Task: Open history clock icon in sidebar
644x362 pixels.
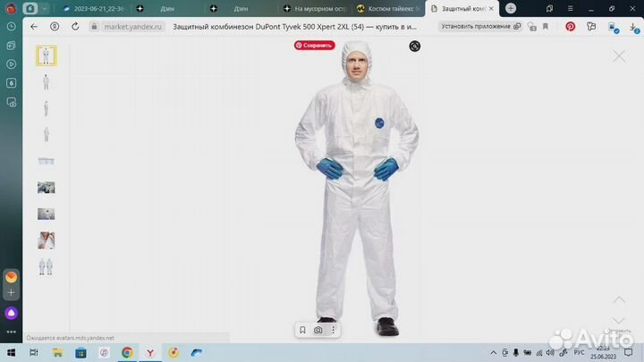Action: tap(11, 26)
